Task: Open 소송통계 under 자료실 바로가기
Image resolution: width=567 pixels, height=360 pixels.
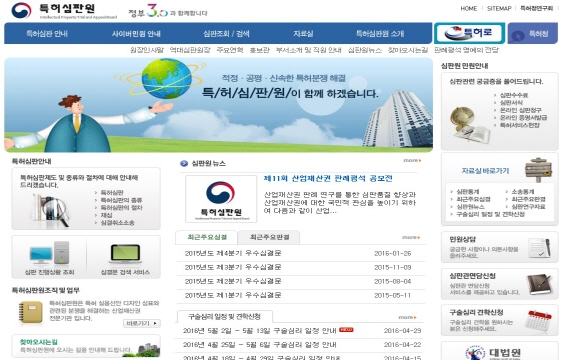Action: (x=523, y=192)
